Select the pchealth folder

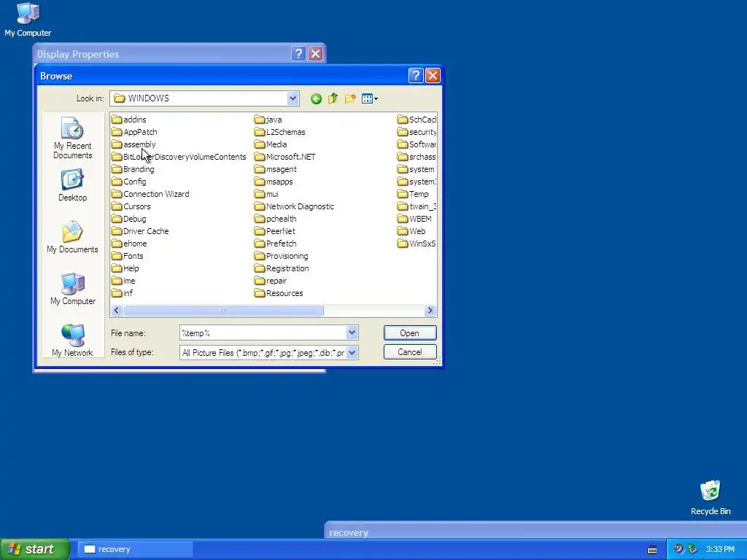tap(276, 219)
